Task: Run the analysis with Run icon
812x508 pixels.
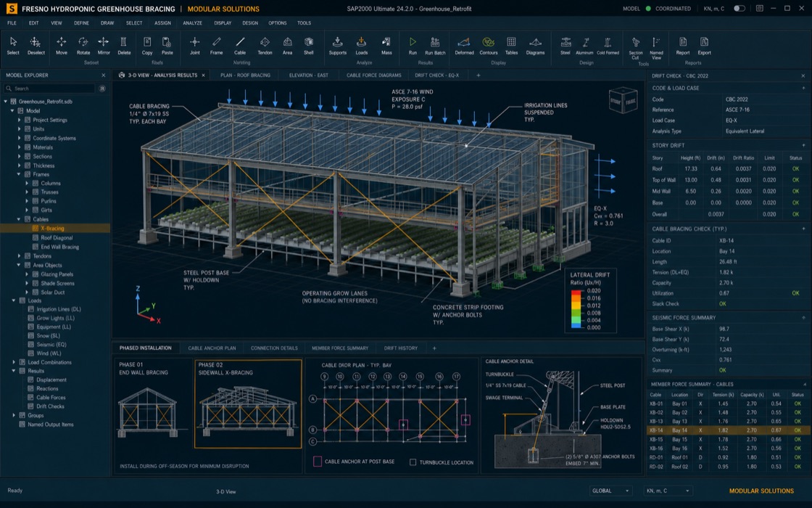Action: pos(413,46)
